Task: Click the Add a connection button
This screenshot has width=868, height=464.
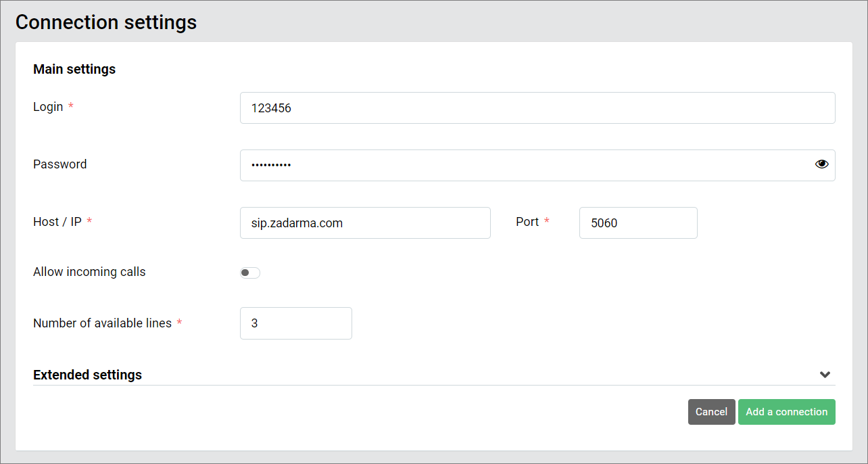Action: click(786, 412)
